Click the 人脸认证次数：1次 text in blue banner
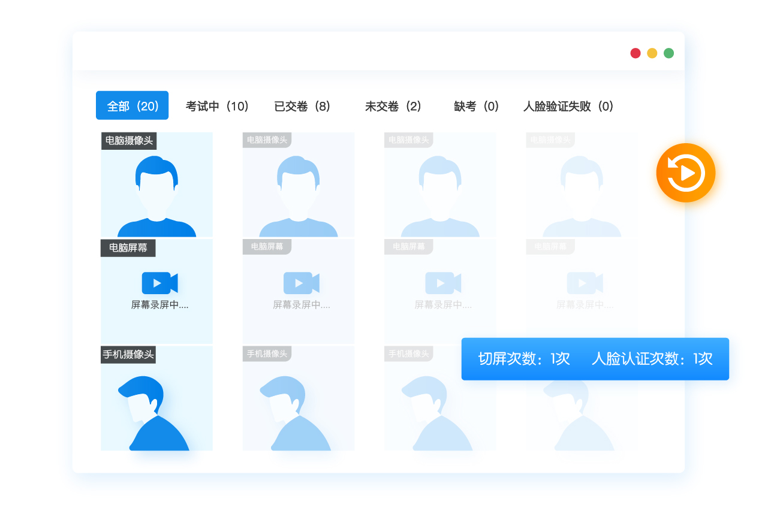Screen dimensions: 768x532 click(x=652, y=359)
